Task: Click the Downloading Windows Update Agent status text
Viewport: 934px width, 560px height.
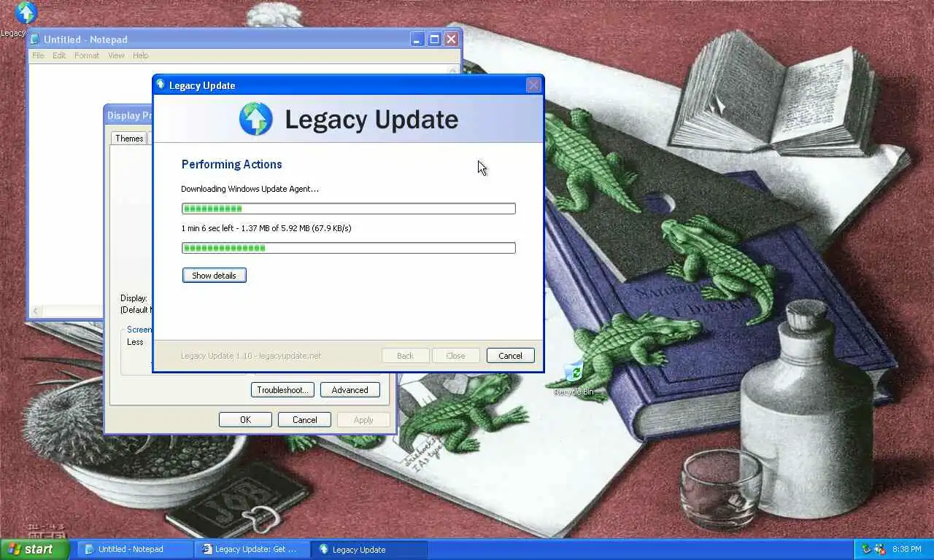Action: pyautogui.click(x=250, y=189)
